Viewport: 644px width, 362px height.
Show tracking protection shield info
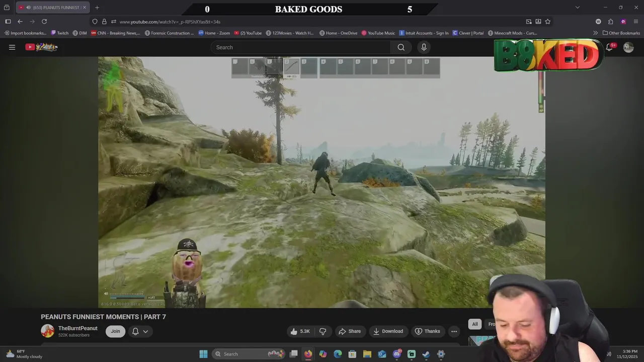(x=95, y=22)
